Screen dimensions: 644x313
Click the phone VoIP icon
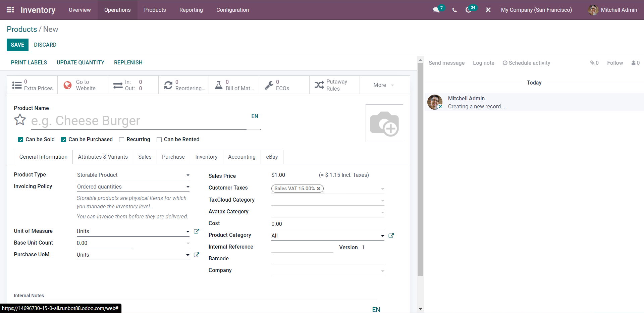(x=454, y=10)
